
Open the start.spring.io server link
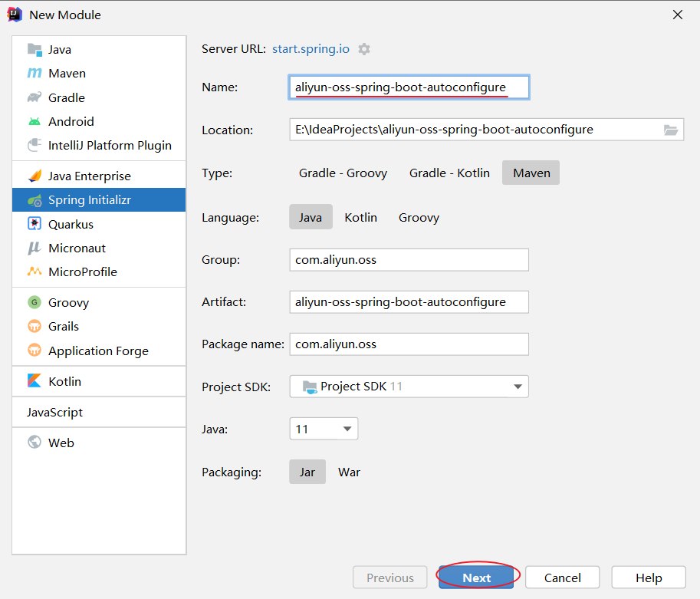pos(311,49)
